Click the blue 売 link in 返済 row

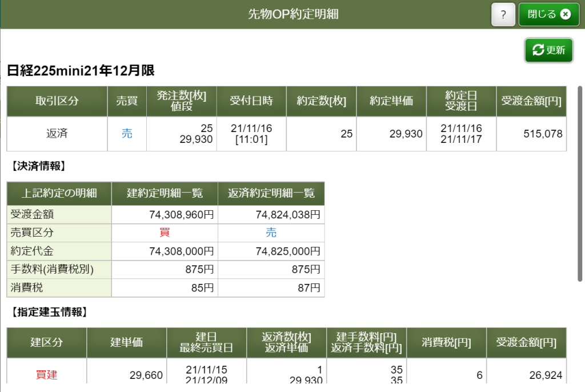127,134
